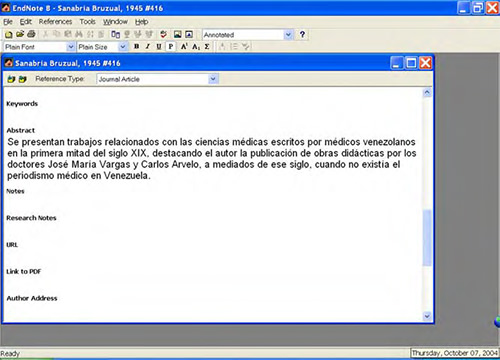This screenshot has width=500, height=360.
Task: Open the Reference Type Journal Article dropdown
Action: point(213,79)
